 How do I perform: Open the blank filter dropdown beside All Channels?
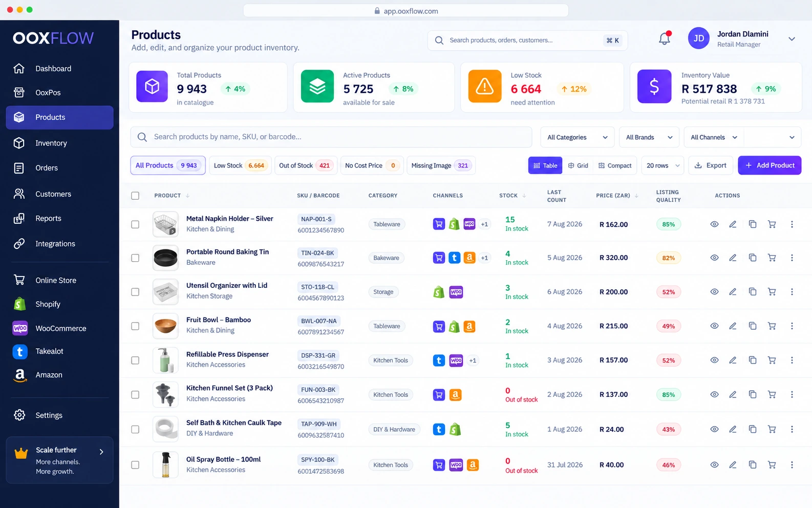[772, 137]
